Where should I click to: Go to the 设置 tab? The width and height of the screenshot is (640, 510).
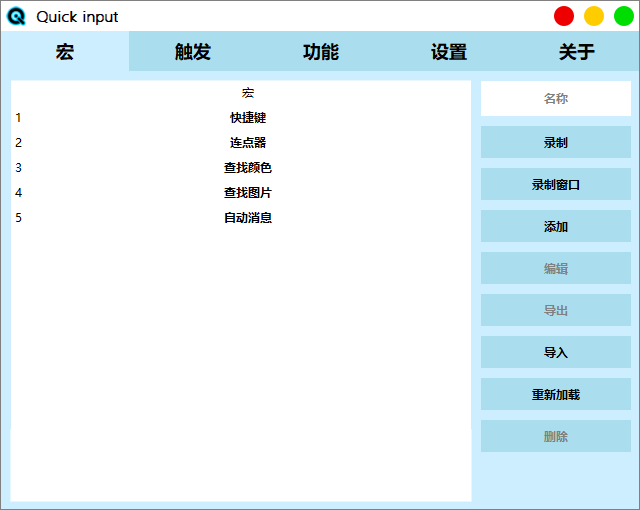(449, 51)
